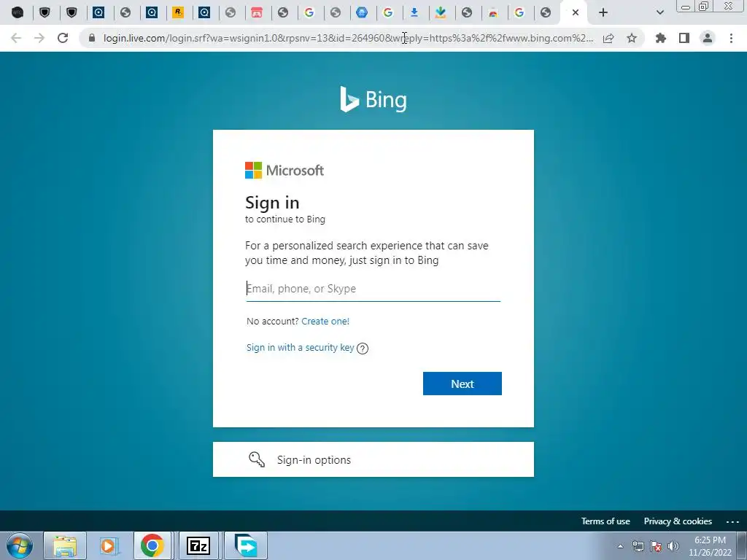Click the 'to continue to Bing' text
This screenshot has height=560, width=747.
(285, 219)
